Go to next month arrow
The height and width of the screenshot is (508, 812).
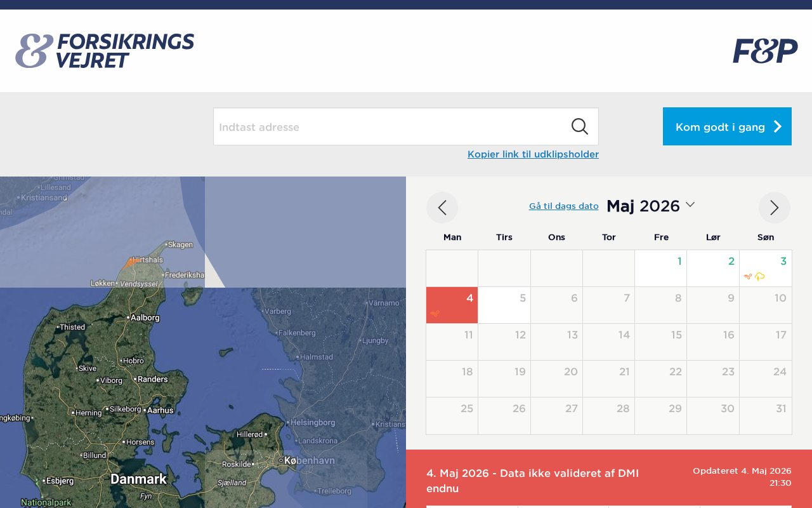(x=775, y=208)
